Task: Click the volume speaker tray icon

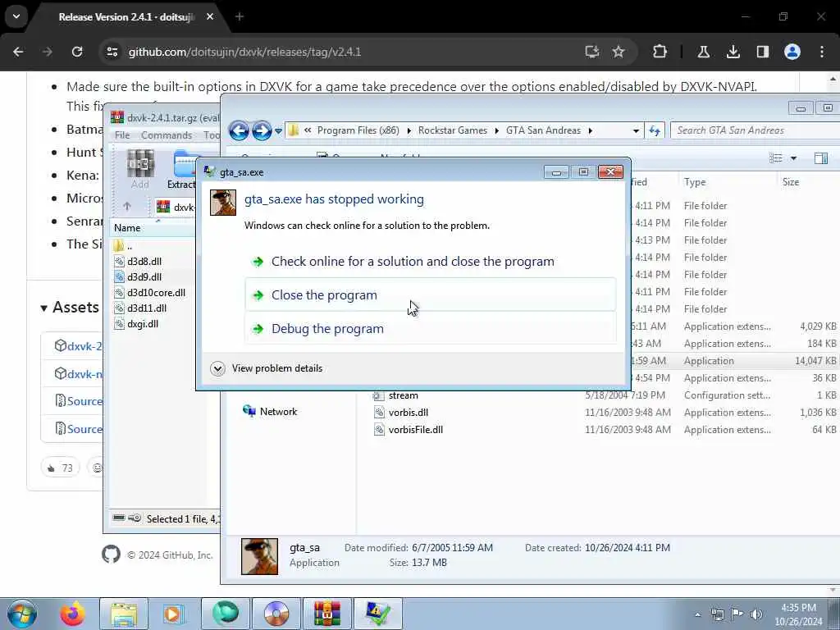Action: click(756, 614)
